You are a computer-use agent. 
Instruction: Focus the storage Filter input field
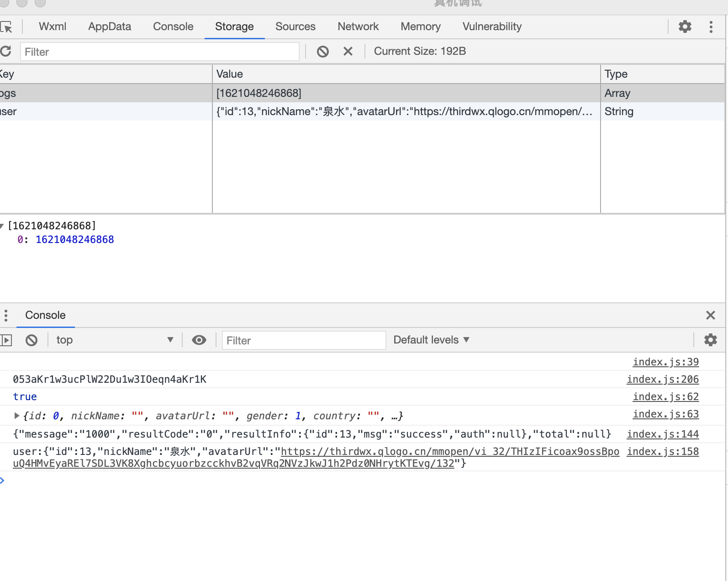point(160,52)
